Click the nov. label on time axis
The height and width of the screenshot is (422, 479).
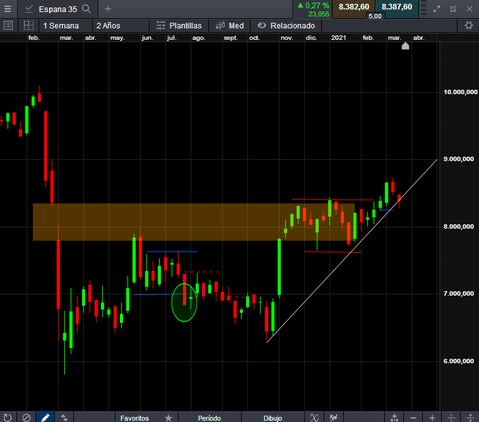click(x=287, y=38)
